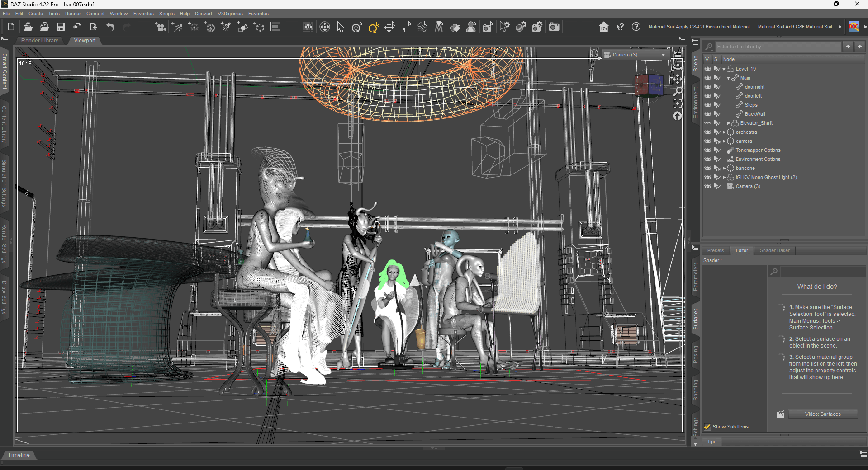Open the Tips tab at bottom

711,442
